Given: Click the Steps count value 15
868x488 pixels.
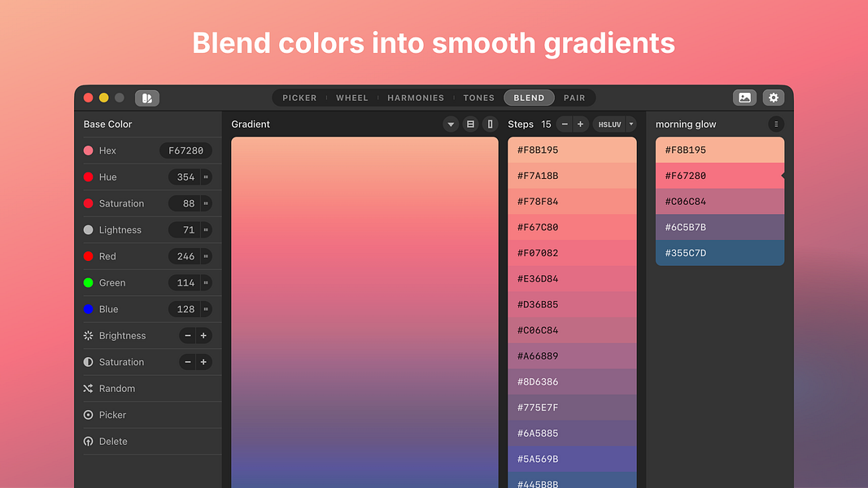Looking at the screenshot, I should 546,124.
